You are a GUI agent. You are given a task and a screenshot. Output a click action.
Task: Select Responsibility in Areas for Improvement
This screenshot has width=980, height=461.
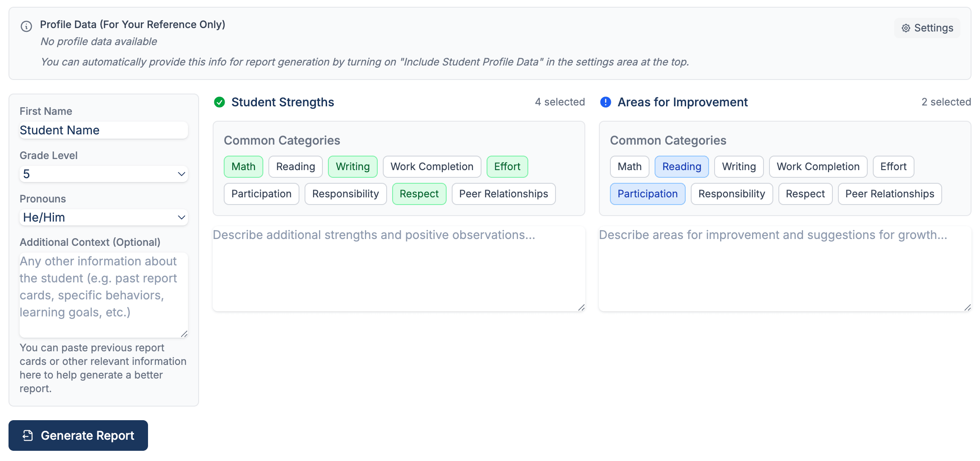tap(731, 194)
